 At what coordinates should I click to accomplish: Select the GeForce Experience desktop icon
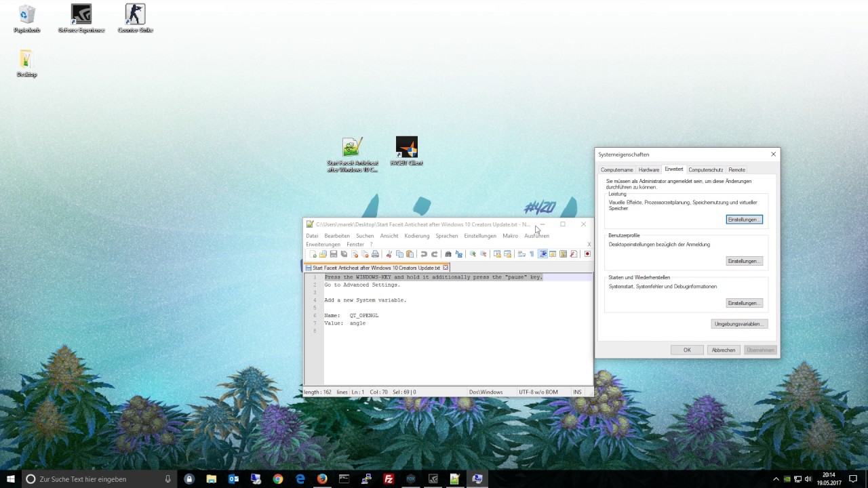(x=81, y=18)
